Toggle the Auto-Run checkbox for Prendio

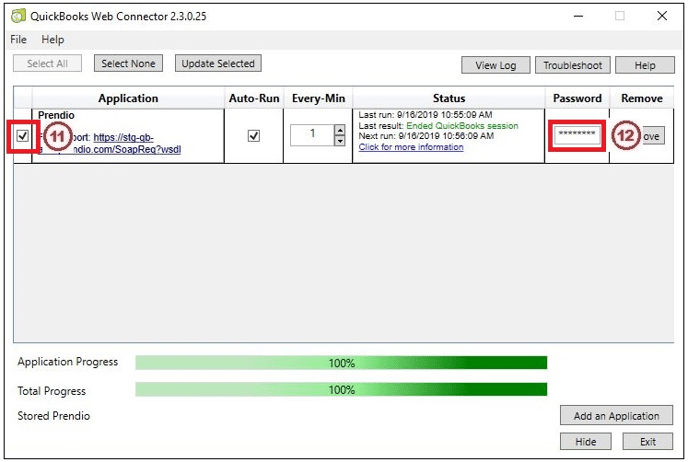(254, 136)
